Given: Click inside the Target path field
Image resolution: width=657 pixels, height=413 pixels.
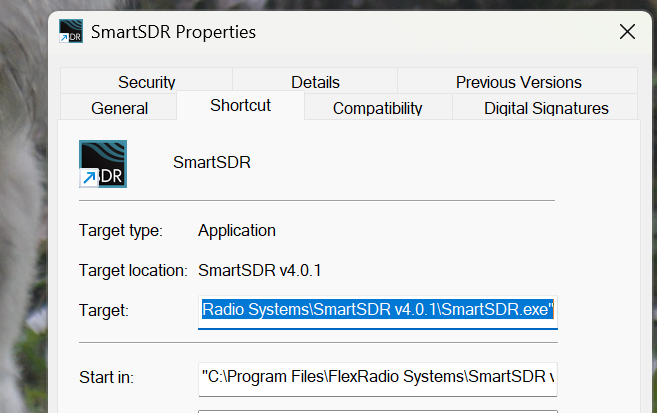Looking at the screenshot, I should (x=378, y=312).
